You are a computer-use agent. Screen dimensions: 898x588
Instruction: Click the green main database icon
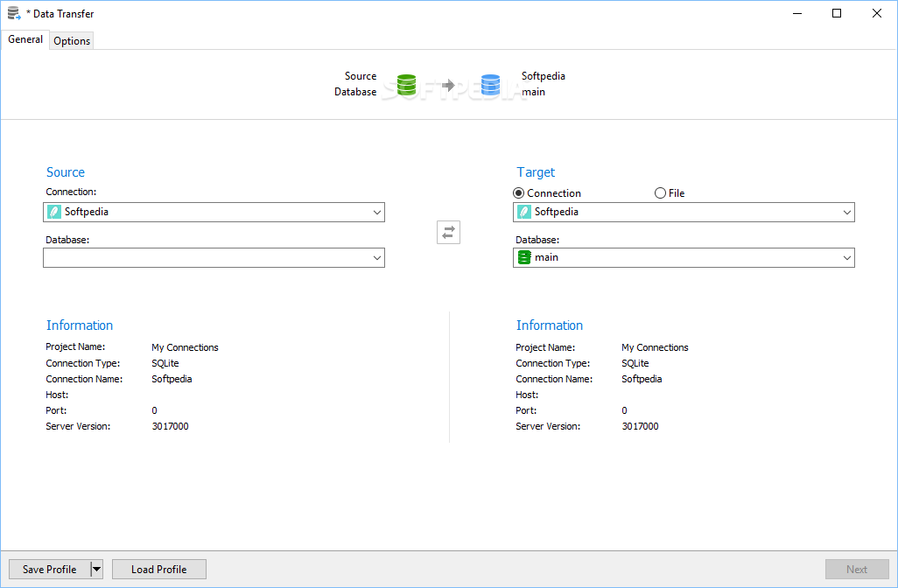tap(524, 257)
